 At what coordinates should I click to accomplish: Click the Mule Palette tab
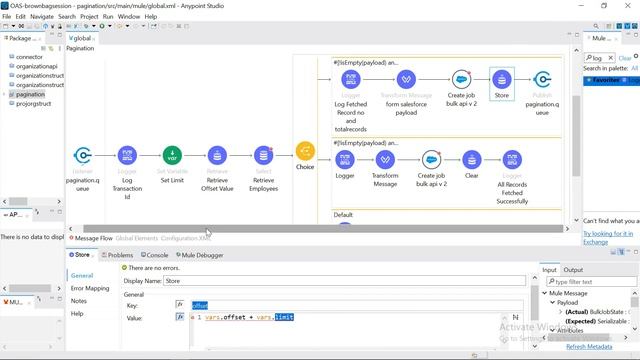[602, 38]
